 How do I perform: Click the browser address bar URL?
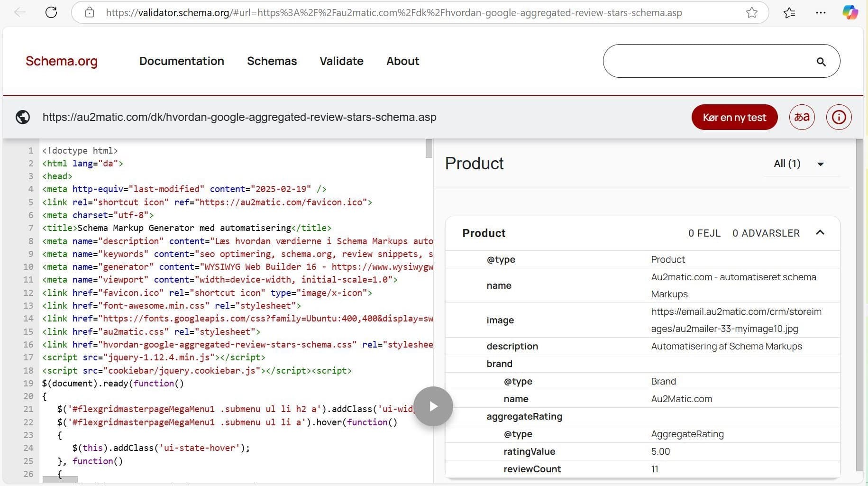click(393, 13)
